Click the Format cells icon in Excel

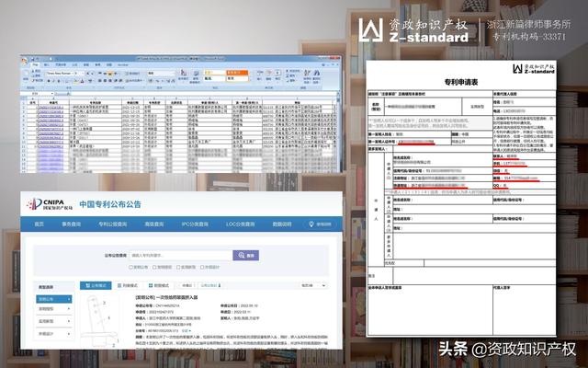(x=277, y=75)
